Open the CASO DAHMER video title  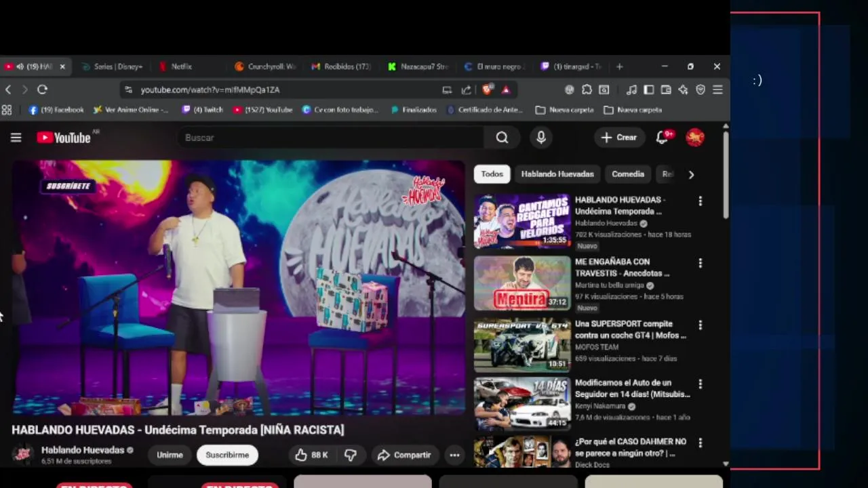point(631,447)
